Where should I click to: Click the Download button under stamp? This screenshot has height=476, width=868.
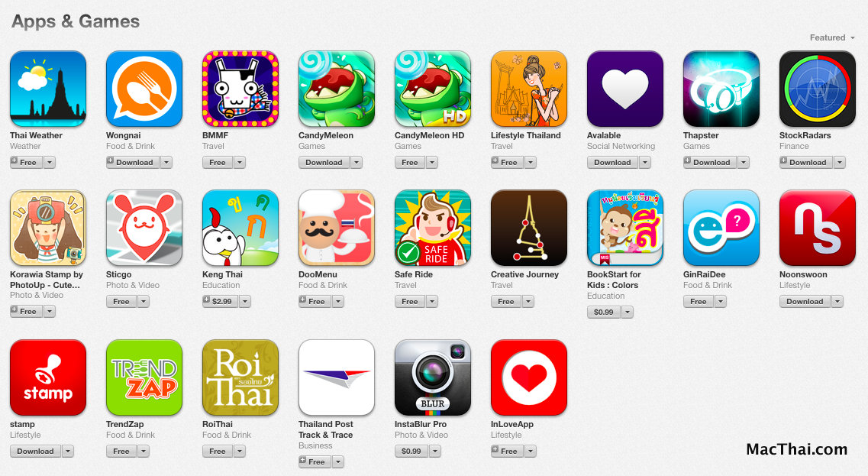35,451
